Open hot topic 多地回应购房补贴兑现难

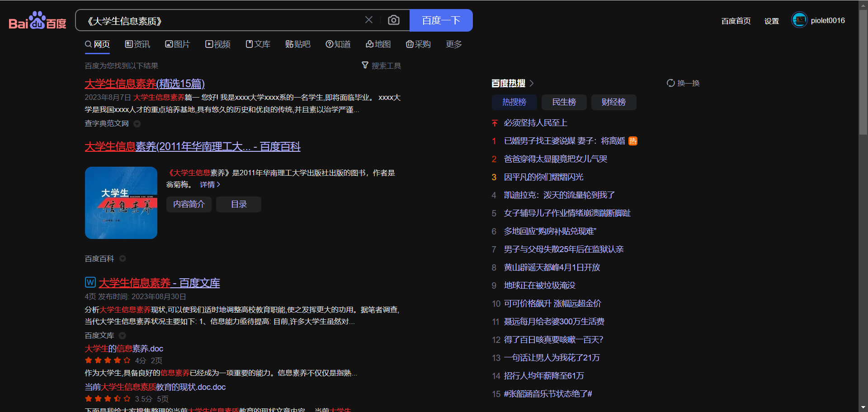[x=550, y=231]
